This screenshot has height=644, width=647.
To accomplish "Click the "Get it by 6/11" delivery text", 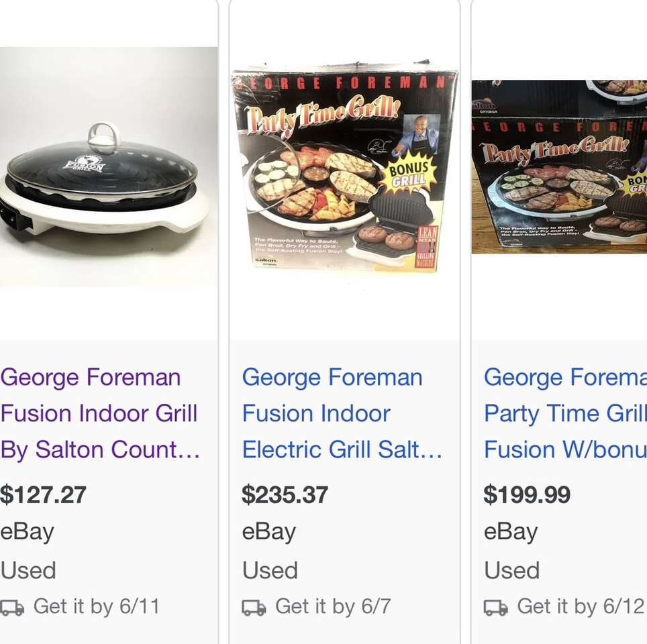I will click(97, 606).
